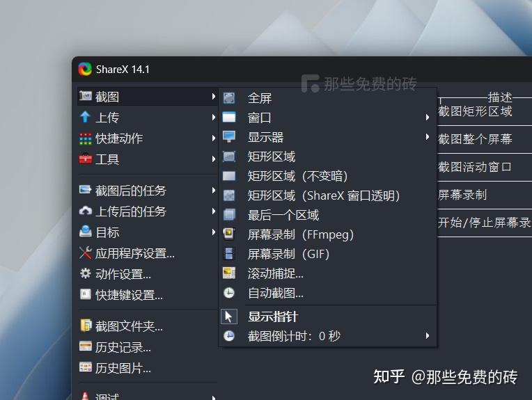Click the colored dots grid icon beside 快捷动作

click(85, 138)
